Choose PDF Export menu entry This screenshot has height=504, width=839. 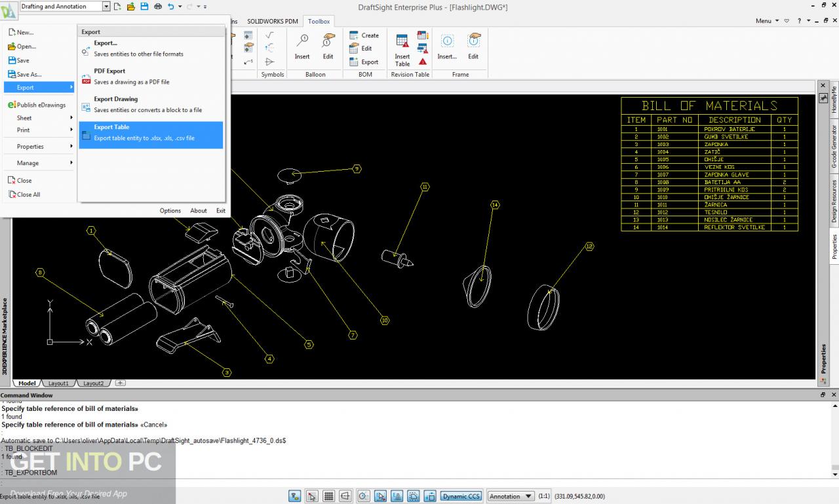pos(151,76)
